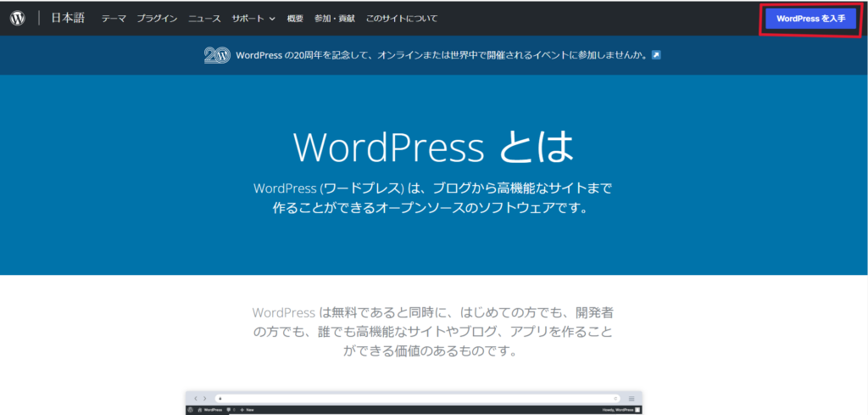Open the プラグイン menu item
The image size is (868, 415).
pos(157,19)
